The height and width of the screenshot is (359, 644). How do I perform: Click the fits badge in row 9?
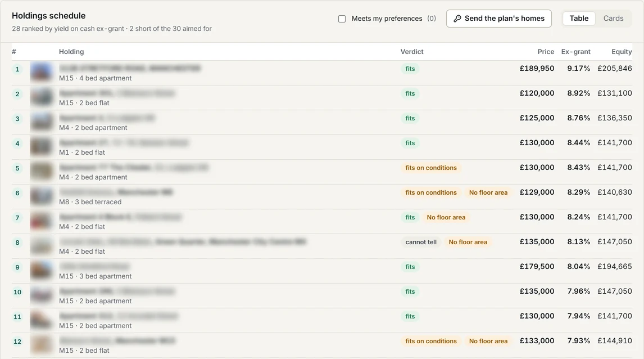pyautogui.click(x=410, y=267)
